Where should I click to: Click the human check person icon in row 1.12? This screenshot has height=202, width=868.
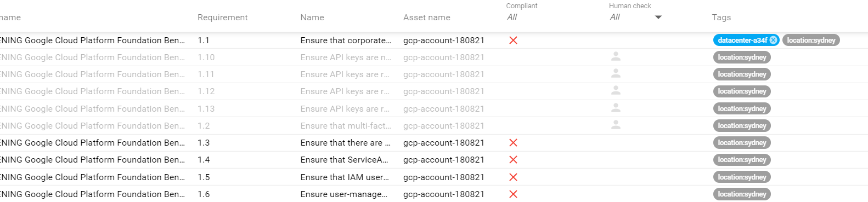coord(616,90)
